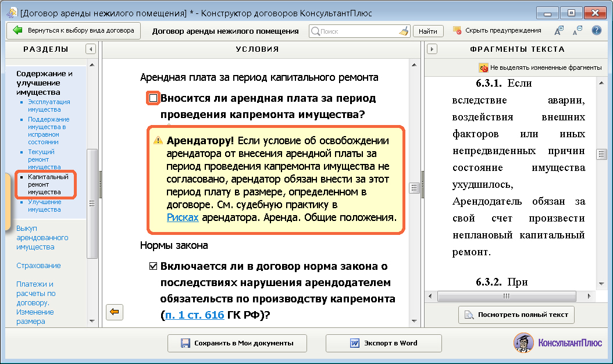Click the search field clear brush icon
This screenshot has width=613, height=364.
pos(404,31)
